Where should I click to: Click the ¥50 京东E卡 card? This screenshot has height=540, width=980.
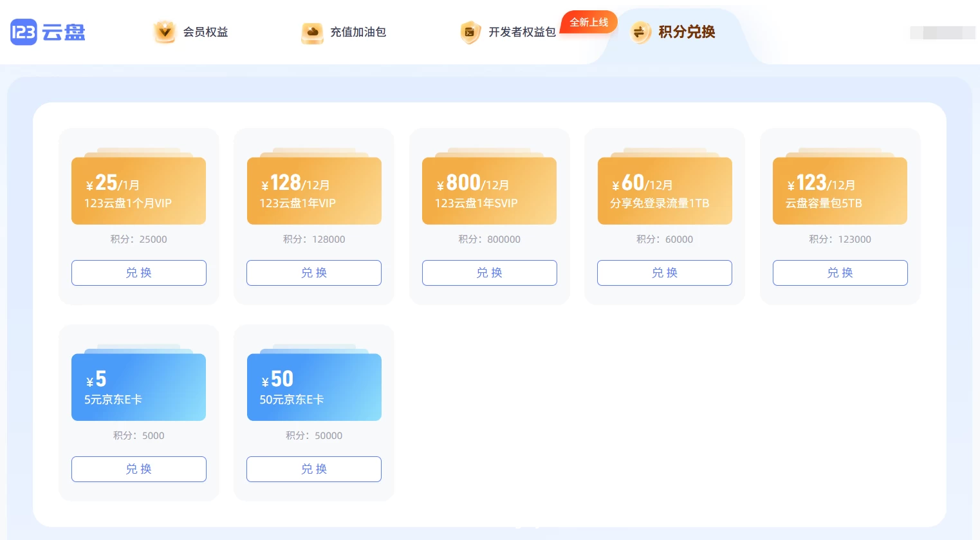click(x=314, y=387)
